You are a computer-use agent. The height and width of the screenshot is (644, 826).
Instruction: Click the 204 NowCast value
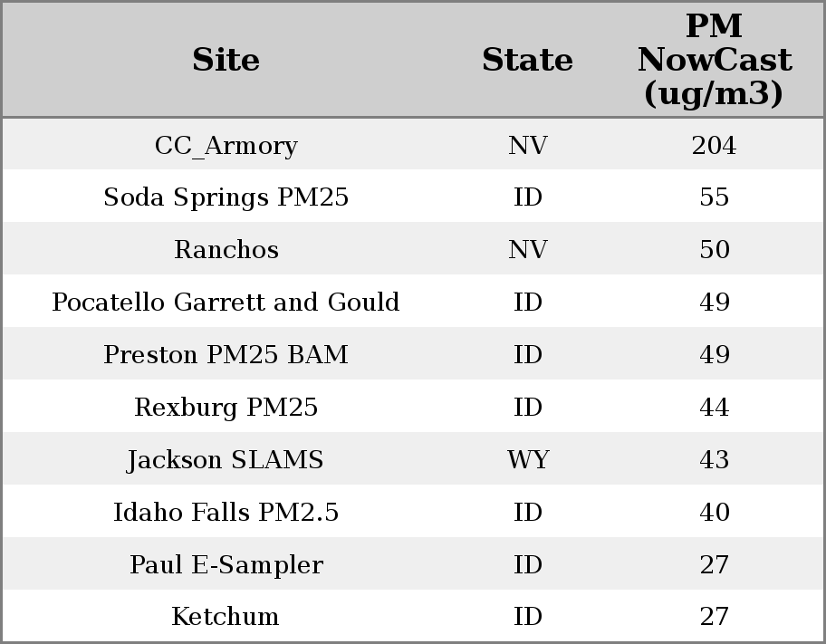[x=714, y=146]
